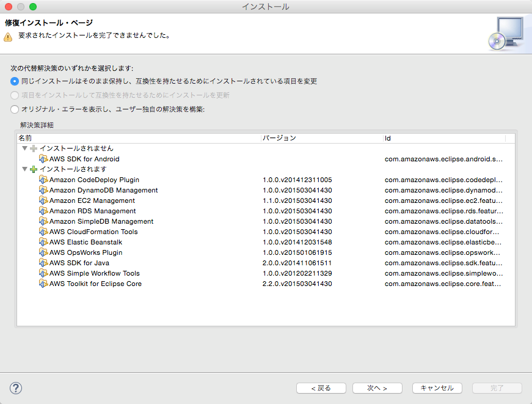The height and width of the screenshot is (404, 532).
Task: Click Id com.amazonaws.eclipse.rds.featur...
Action: (444, 211)
